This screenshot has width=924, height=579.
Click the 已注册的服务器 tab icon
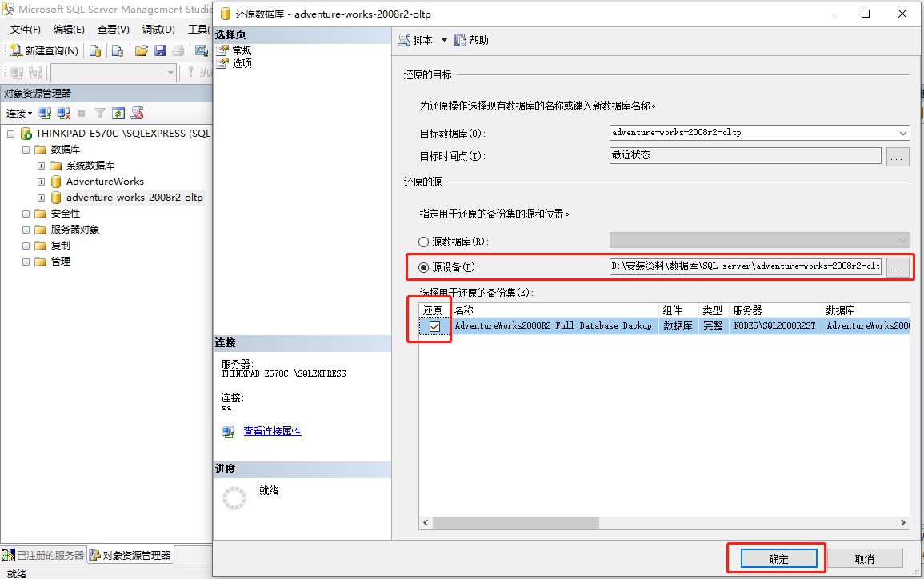click(8, 555)
